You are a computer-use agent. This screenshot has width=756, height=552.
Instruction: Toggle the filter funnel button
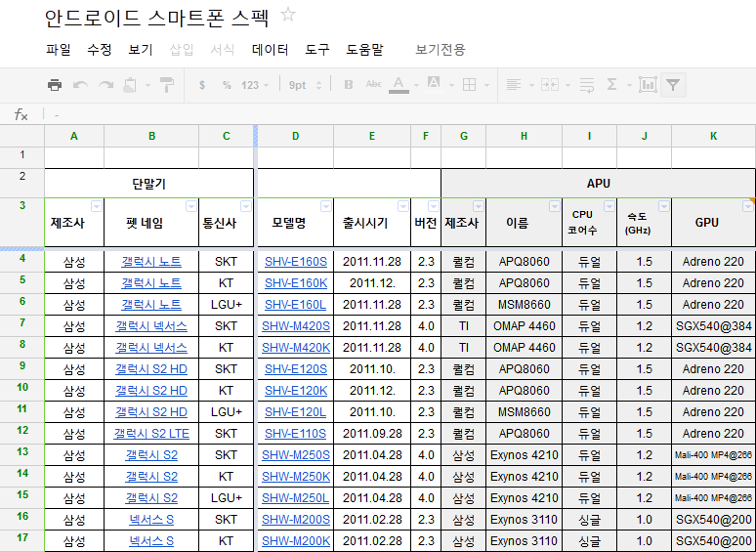[x=673, y=85]
